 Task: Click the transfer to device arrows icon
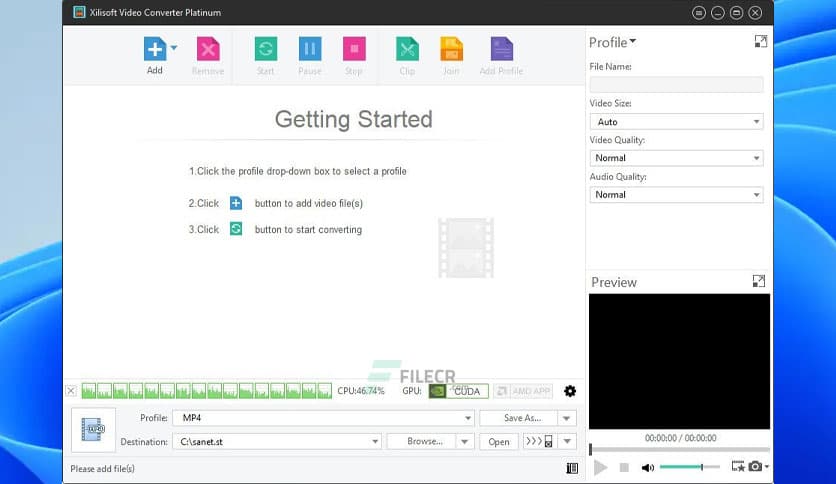540,441
